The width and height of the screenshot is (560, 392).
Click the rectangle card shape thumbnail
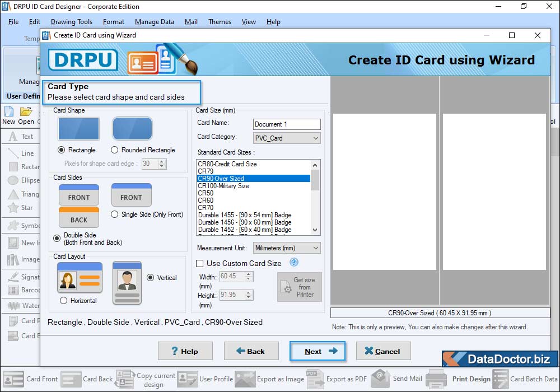[x=78, y=129]
